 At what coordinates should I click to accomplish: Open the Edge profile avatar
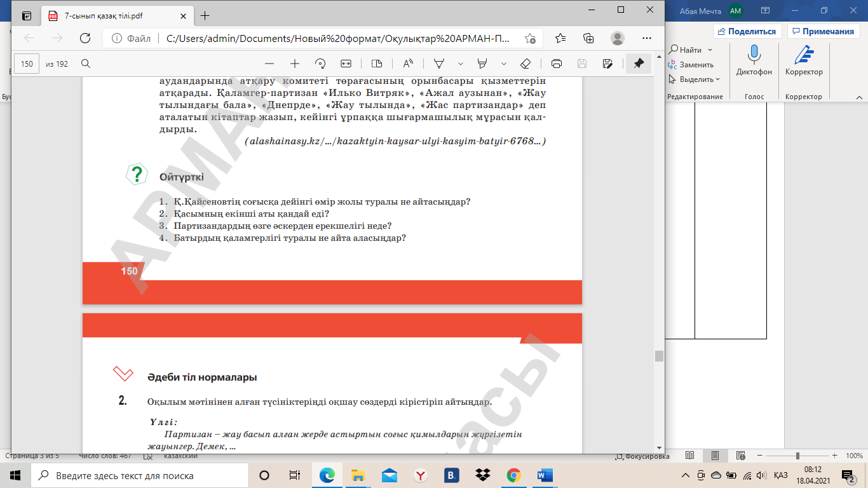[x=618, y=38]
